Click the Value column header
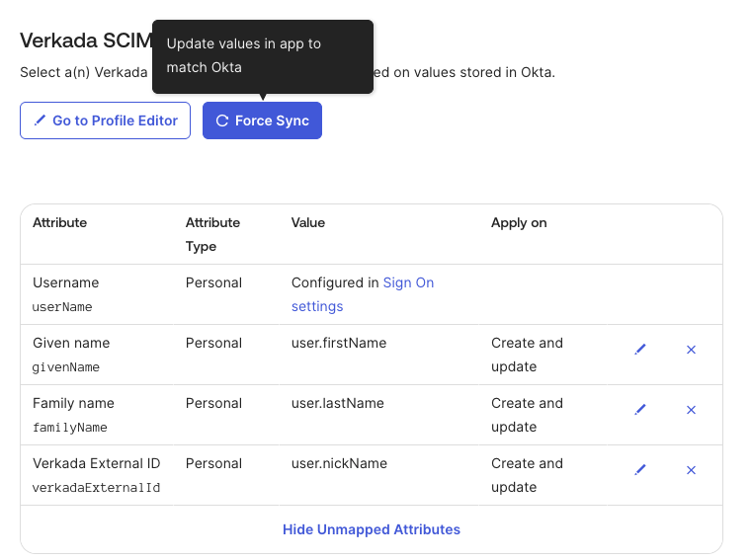This screenshot has height=560, width=752. tap(308, 222)
